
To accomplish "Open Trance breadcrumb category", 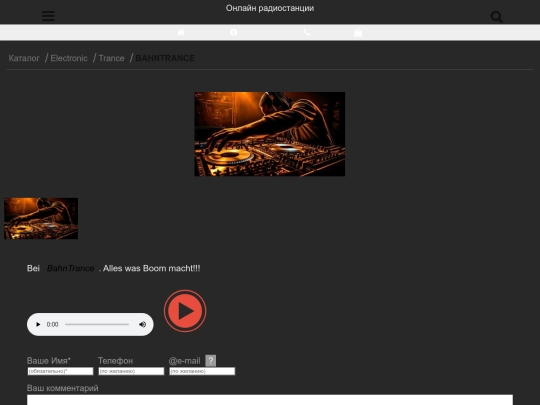I will [112, 58].
